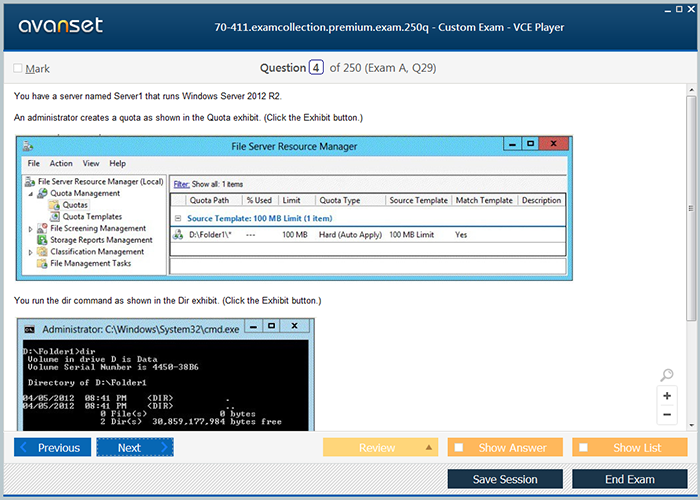Open the Review dropdown arrow
The image size is (700, 500).
coord(429,447)
